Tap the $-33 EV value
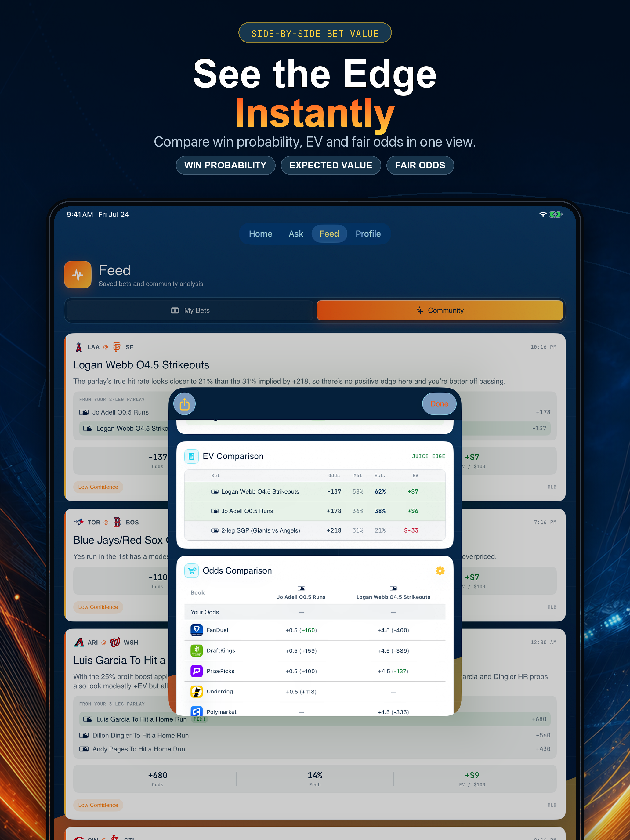The image size is (630, 840). coord(411,530)
